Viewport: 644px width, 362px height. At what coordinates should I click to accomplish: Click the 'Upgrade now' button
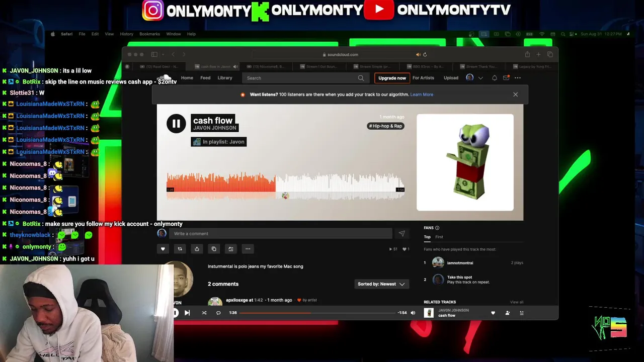[x=392, y=78]
